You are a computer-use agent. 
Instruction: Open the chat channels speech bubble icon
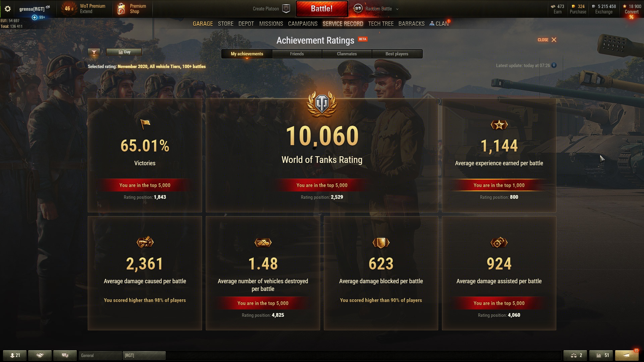pos(65,355)
